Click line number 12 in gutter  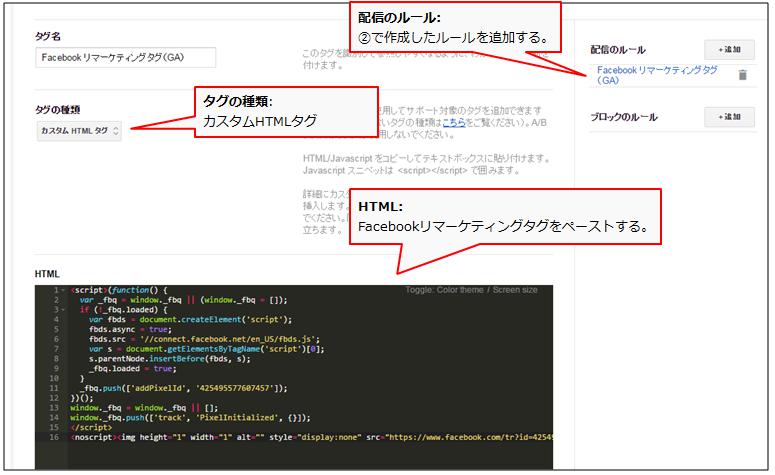pos(54,398)
